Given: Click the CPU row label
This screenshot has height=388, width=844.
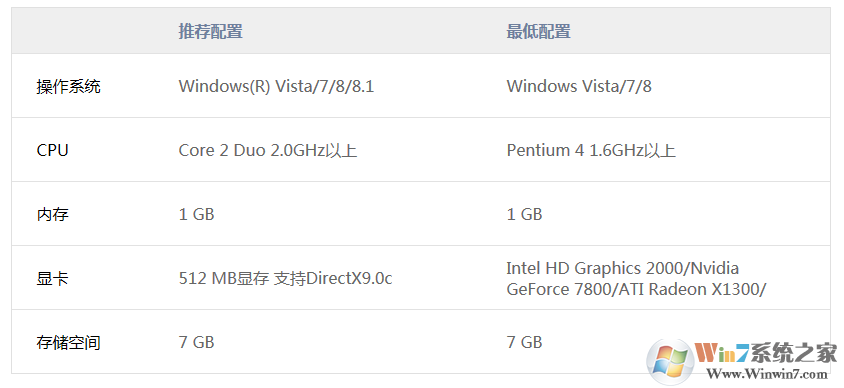Looking at the screenshot, I should coord(52,150).
